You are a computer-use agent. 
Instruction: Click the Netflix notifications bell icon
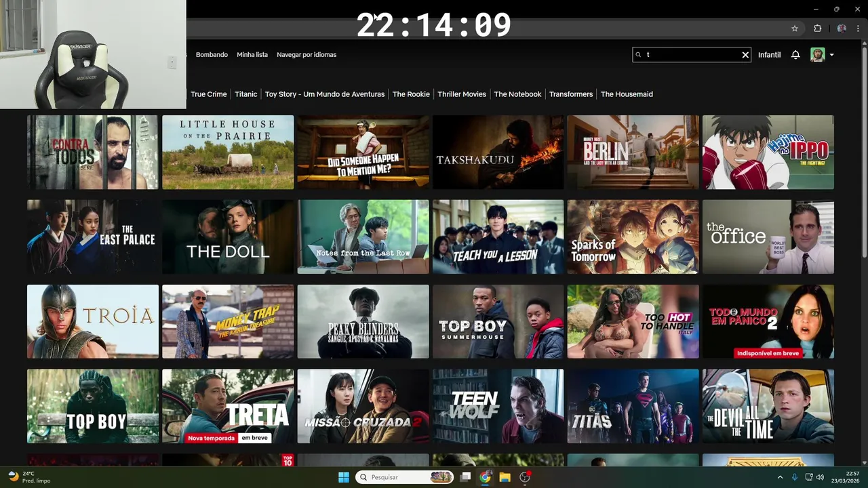tap(795, 55)
